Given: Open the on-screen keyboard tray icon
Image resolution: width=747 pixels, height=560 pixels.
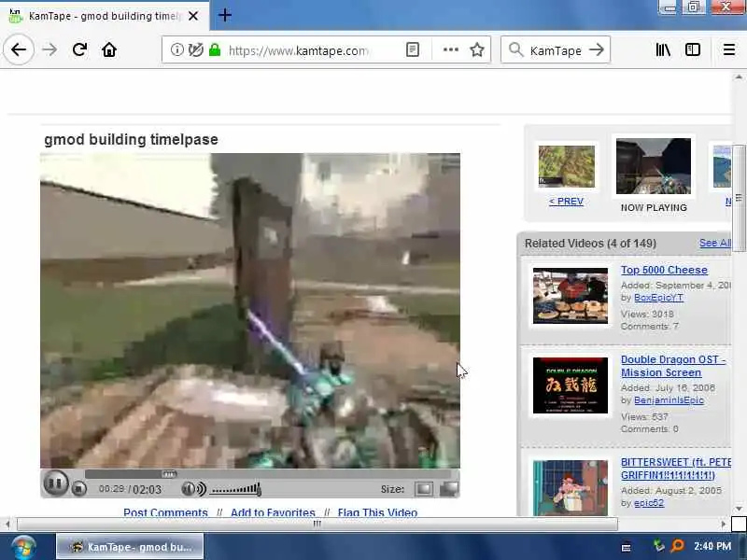Looking at the screenshot, I should pos(627,548).
